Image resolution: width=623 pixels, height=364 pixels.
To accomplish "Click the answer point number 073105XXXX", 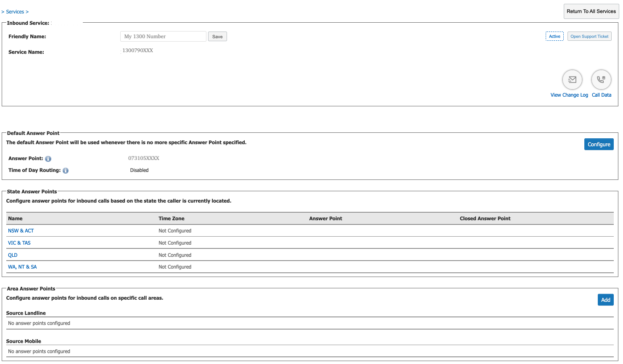I will (144, 158).
